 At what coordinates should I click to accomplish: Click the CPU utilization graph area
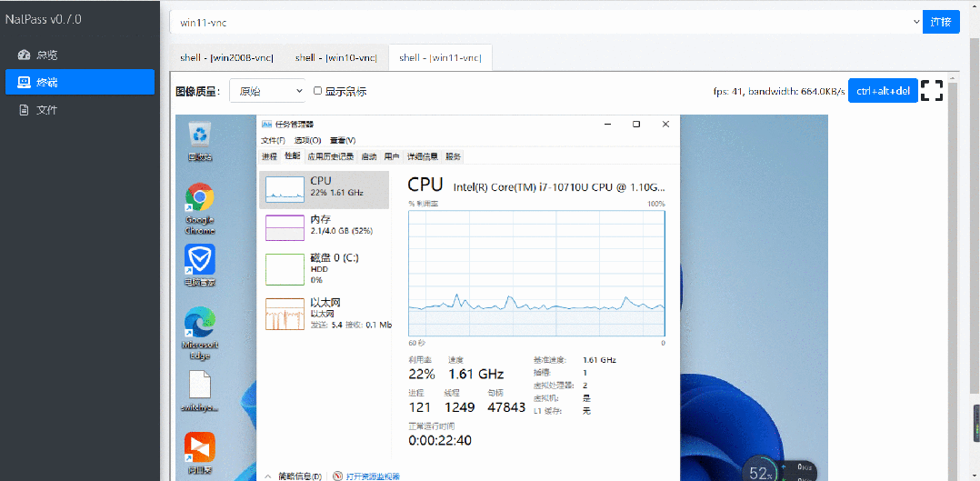(x=537, y=275)
